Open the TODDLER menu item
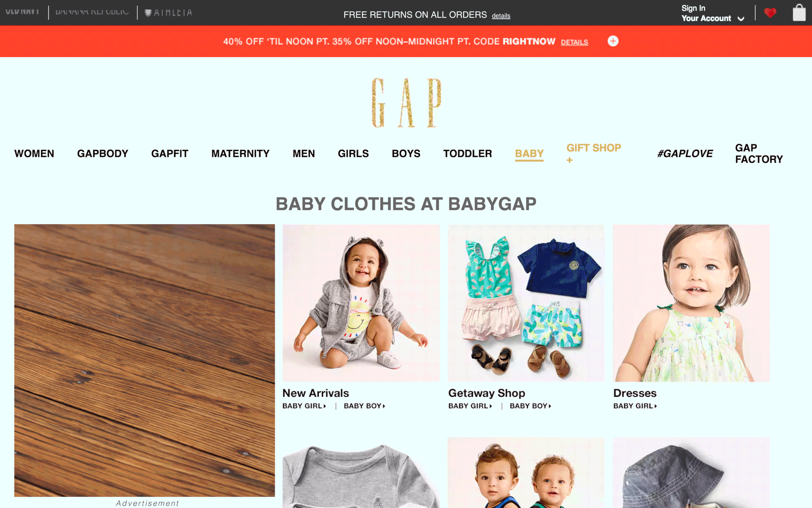This screenshot has width=812, height=508. pyautogui.click(x=467, y=153)
